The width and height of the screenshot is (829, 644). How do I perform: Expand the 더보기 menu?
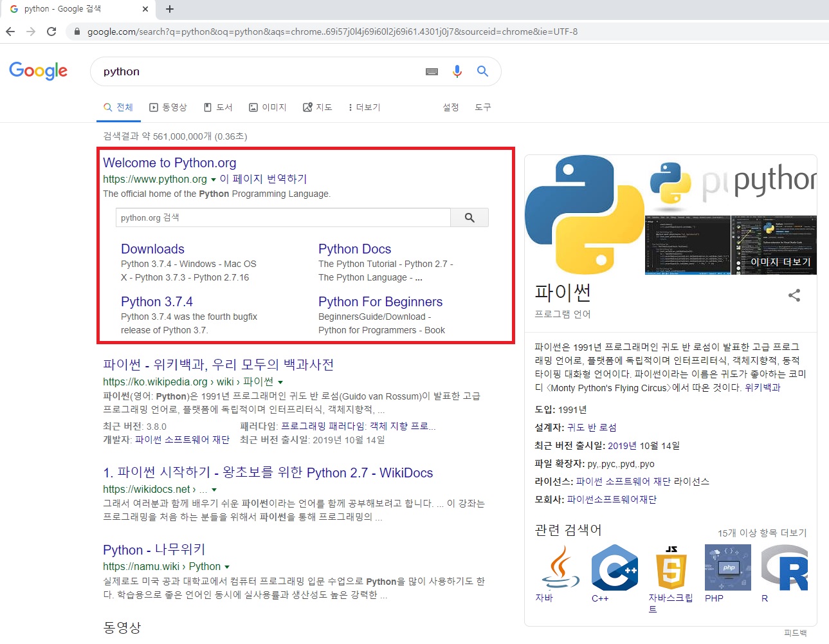point(364,107)
